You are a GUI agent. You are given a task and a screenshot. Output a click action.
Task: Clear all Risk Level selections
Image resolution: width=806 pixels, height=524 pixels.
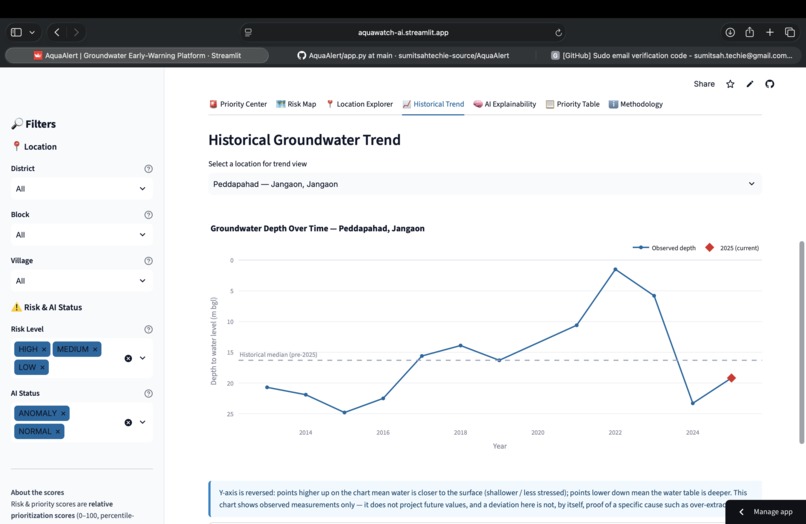[128, 358]
